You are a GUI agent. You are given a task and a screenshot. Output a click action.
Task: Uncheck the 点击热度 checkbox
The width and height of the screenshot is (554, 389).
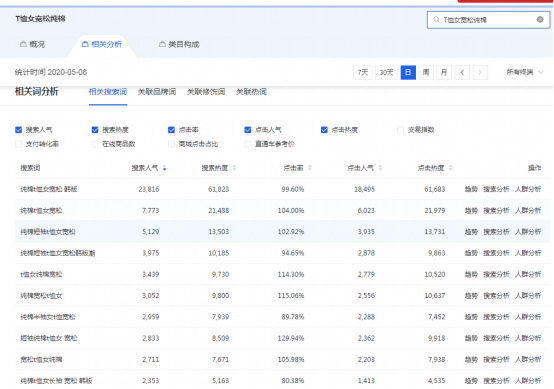pyautogui.click(x=324, y=130)
